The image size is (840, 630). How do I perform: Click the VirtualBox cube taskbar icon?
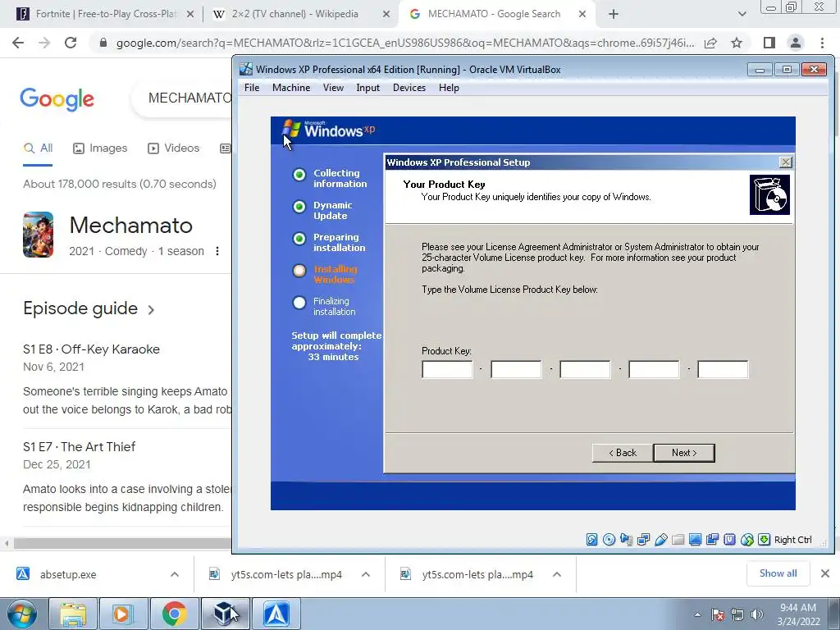pyautogui.click(x=225, y=614)
